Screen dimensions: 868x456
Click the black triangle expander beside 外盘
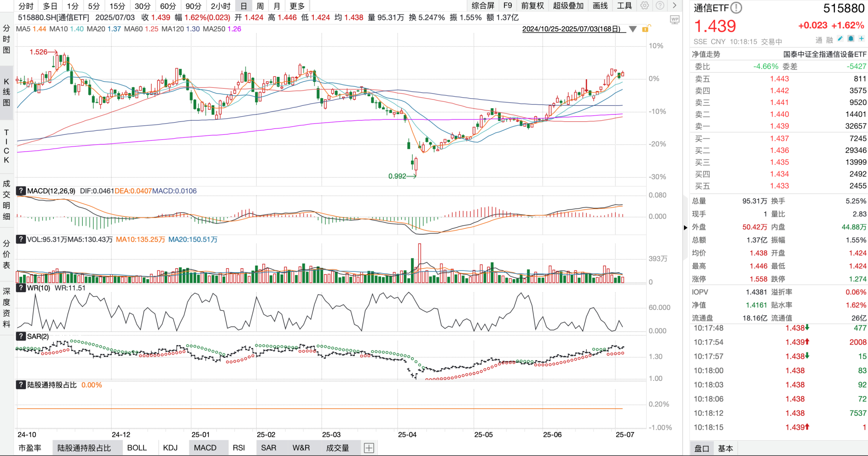[686, 228]
